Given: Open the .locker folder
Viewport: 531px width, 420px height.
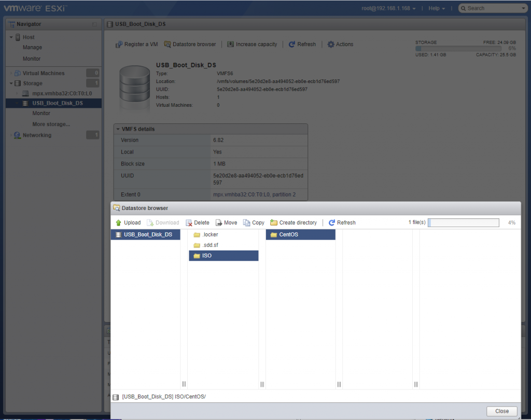Looking at the screenshot, I should (x=210, y=234).
